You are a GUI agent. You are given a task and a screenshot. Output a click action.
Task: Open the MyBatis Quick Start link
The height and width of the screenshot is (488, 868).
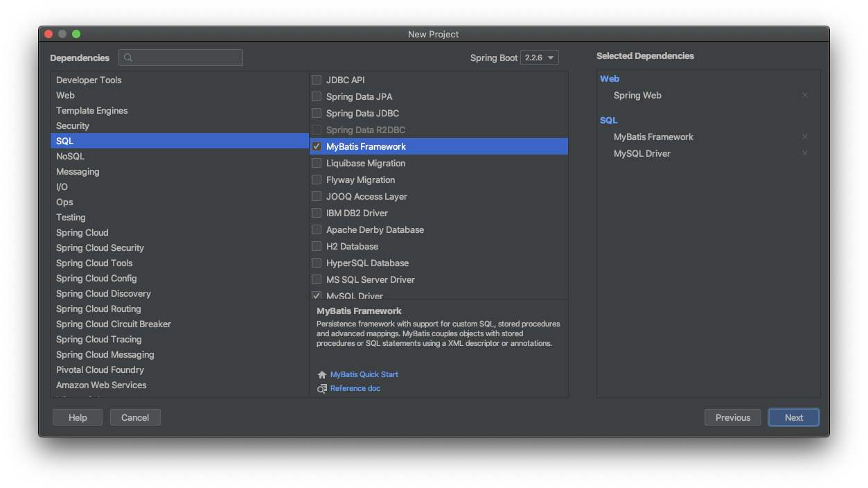(x=364, y=374)
